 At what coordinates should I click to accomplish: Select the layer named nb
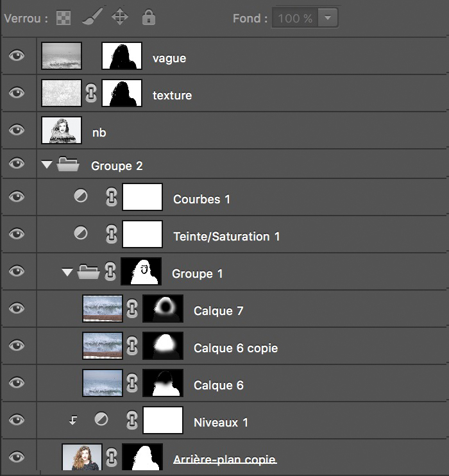click(x=99, y=133)
